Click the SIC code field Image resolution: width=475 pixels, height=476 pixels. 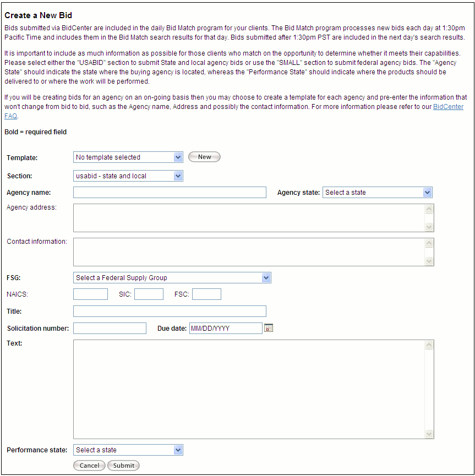149,294
